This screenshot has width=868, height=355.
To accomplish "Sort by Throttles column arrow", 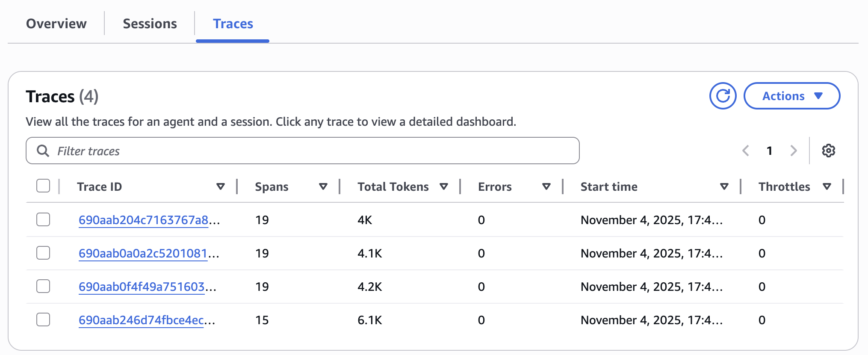I will (827, 186).
